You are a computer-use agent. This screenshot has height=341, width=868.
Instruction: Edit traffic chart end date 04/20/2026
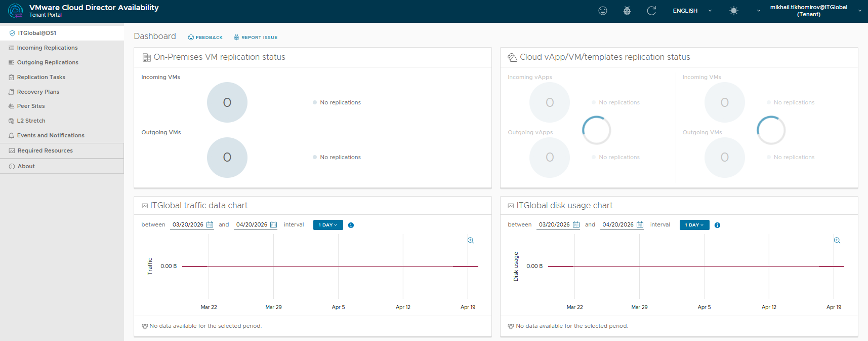[x=252, y=224]
